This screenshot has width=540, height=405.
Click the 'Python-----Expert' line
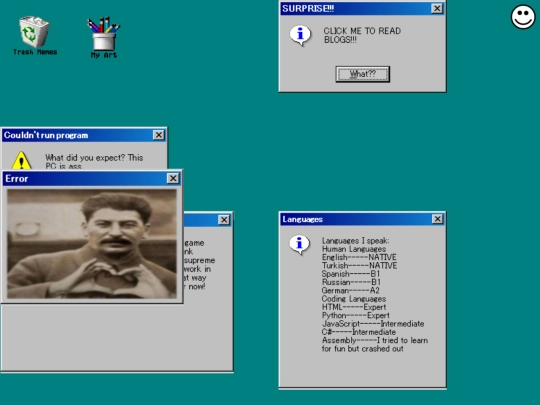pos(356,315)
